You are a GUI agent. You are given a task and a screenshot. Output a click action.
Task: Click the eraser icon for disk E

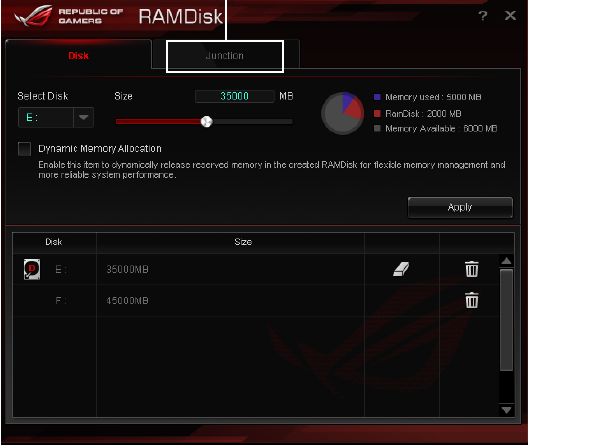click(401, 269)
